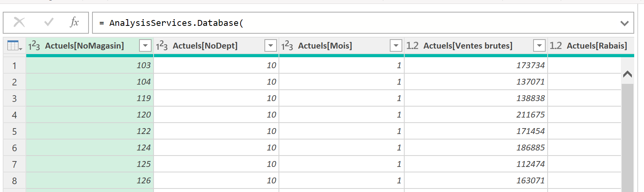Open filter dropdown for Actuels[NoDept]

coord(271,46)
